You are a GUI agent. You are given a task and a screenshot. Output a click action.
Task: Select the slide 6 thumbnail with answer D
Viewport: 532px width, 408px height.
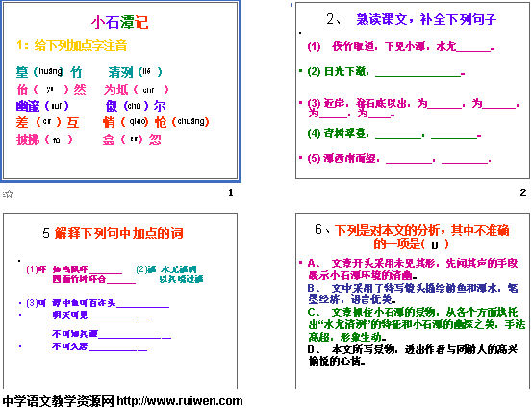tap(413, 301)
